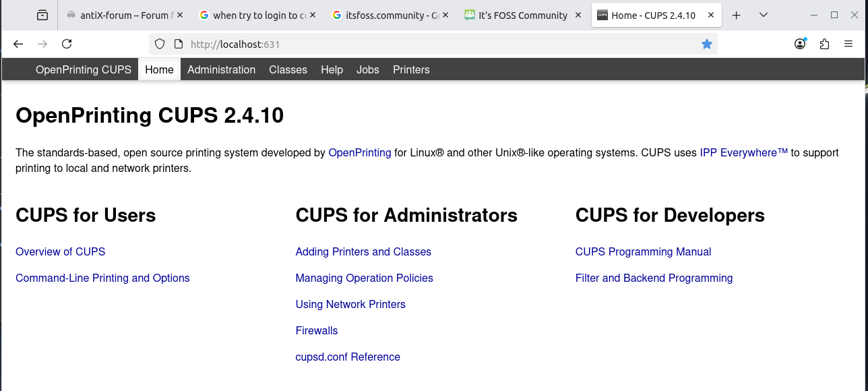This screenshot has height=391, width=868.
Task: Click the blue bookmark star icon
Action: pyautogui.click(x=706, y=44)
